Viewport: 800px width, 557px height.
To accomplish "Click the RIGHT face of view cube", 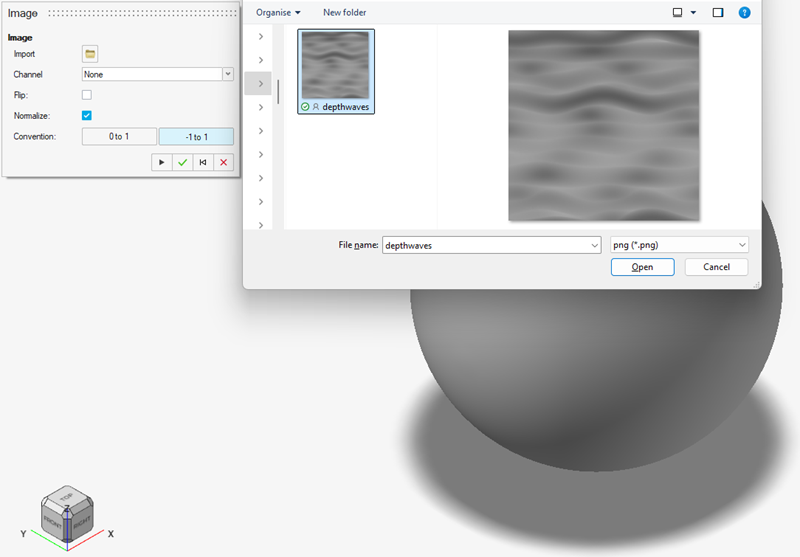I will (82, 522).
